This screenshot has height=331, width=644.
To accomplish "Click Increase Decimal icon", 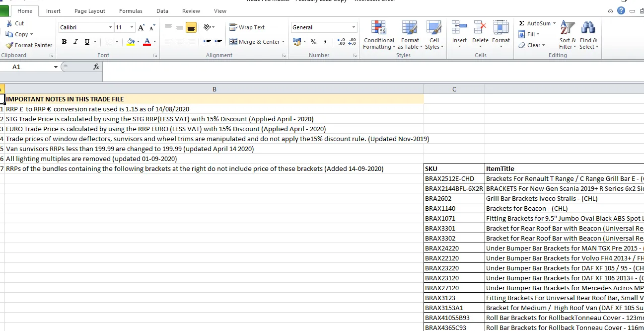I will click(x=341, y=42).
